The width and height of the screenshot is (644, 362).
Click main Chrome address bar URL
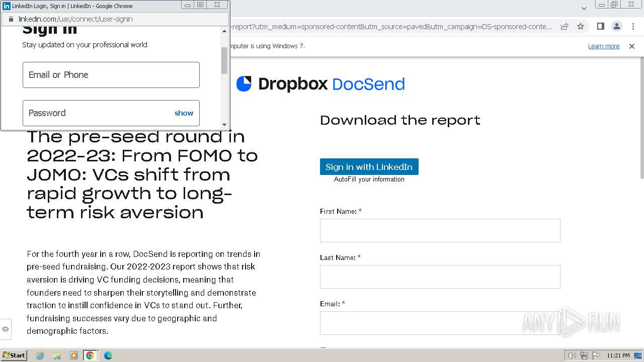click(391, 26)
